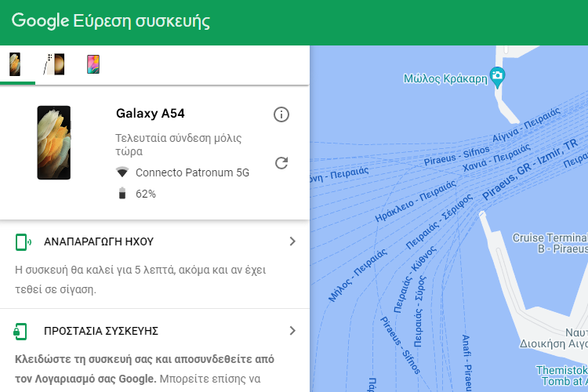Click the Piraeus - Sifnos label near Αίγινα
Image resolution: width=588 pixels, height=392 pixels.
pyautogui.click(x=457, y=157)
